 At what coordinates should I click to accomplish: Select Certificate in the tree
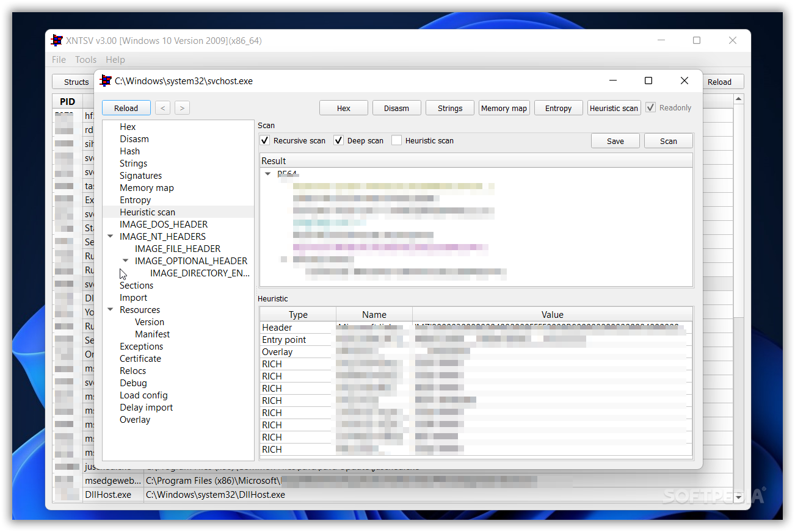[x=140, y=358]
